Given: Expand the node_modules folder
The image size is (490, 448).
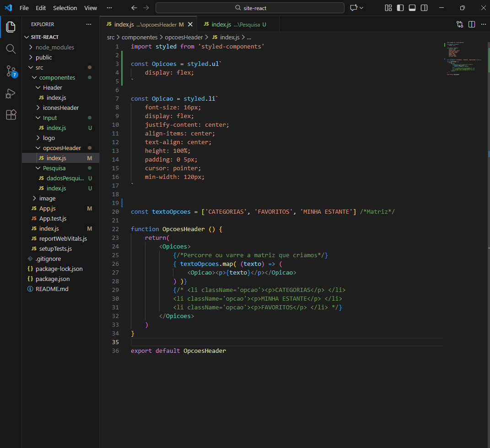Looking at the screenshot, I should coord(54,47).
